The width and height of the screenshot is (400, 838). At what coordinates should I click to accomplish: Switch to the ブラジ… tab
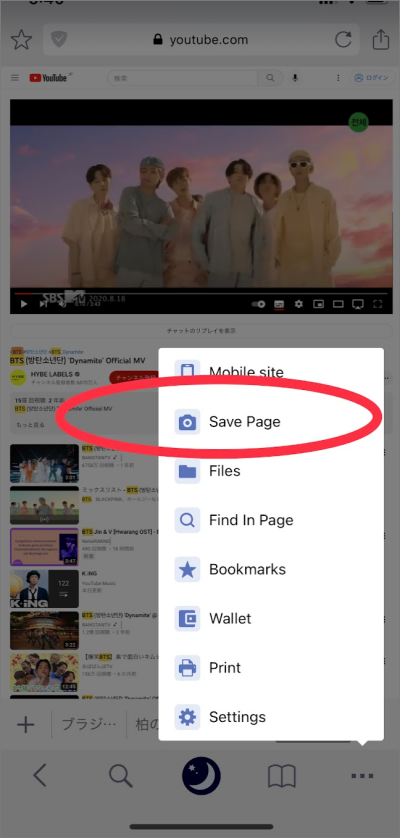[x=89, y=725]
